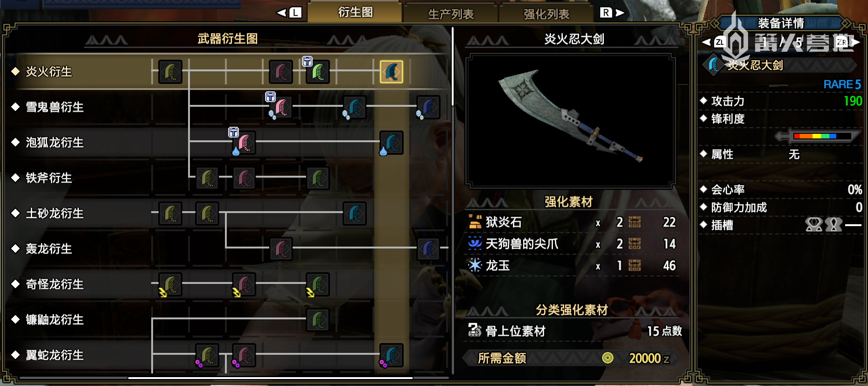Click first thunder weapon in 奇怪龙衍生 row
This screenshot has height=386, width=868.
point(170,284)
